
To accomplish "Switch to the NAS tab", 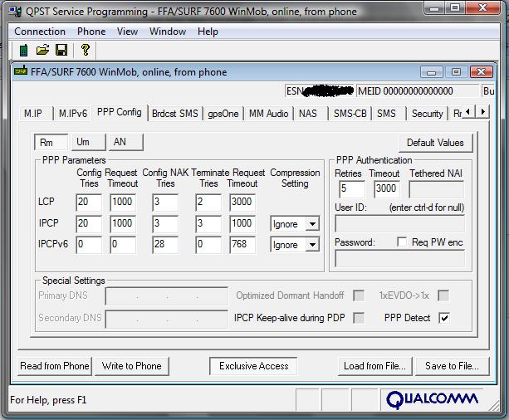I will point(311,113).
